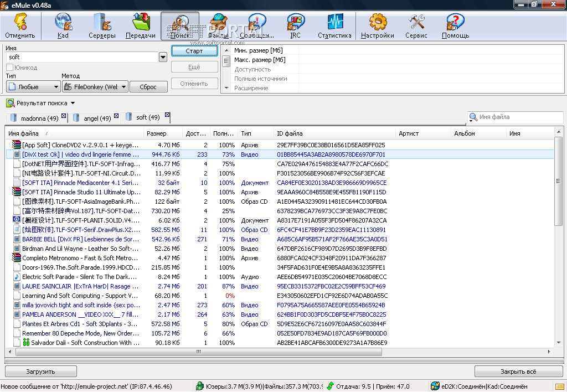This screenshot has height=392, width=567.
Task: Sort by Артист column header
Action: pyautogui.click(x=424, y=133)
